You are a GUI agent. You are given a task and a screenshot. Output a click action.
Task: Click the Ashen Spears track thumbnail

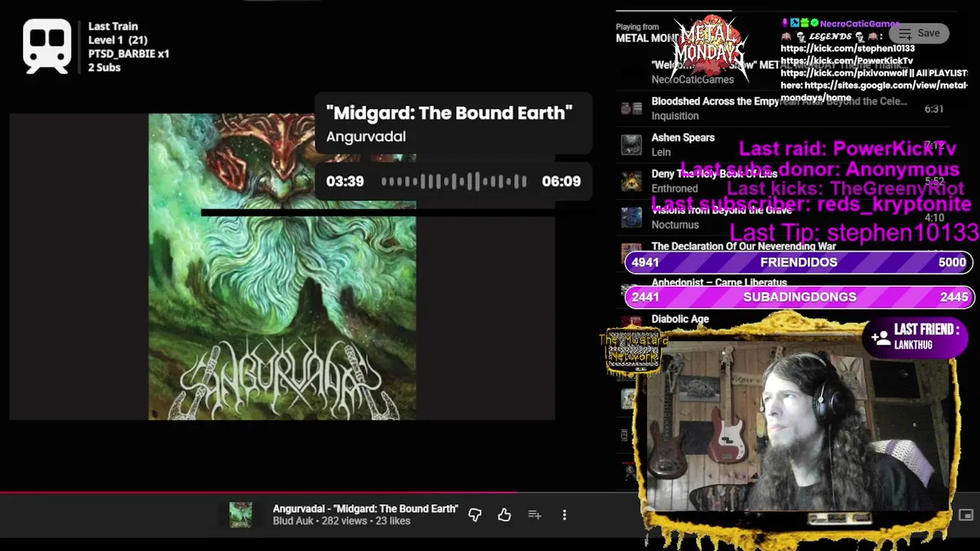point(631,145)
